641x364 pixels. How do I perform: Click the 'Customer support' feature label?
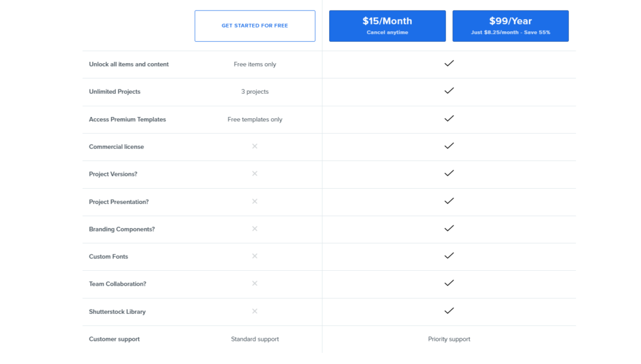(115, 339)
